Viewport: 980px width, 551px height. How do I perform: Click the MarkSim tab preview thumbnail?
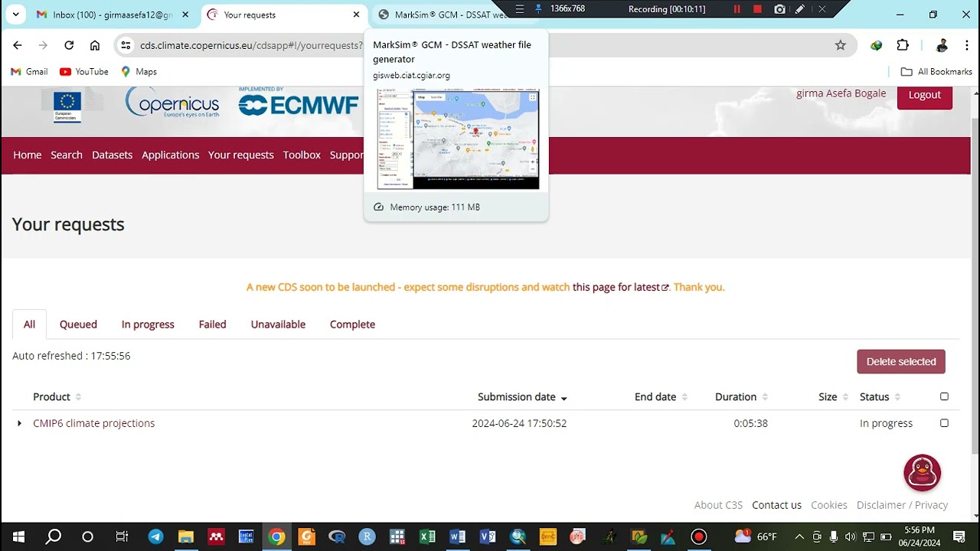tap(458, 139)
